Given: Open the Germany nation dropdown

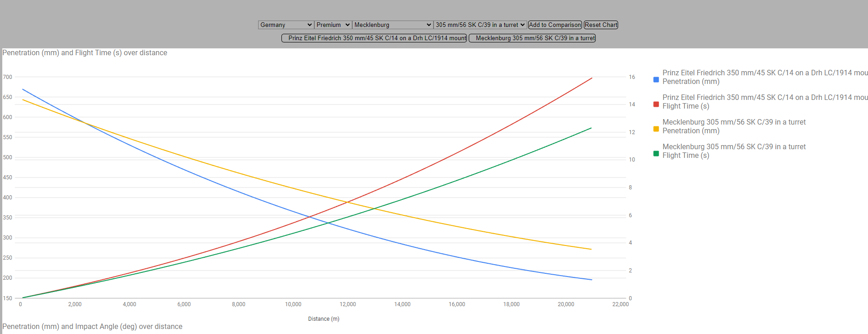Looking at the screenshot, I should coord(286,25).
